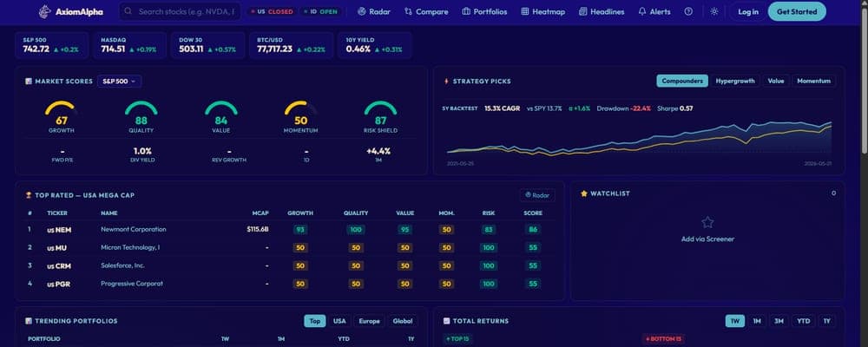Image resolution: width=868 pixels, height=347 pixels.
Task: Open the Portfolios page
Action: [x=484, y=11]
